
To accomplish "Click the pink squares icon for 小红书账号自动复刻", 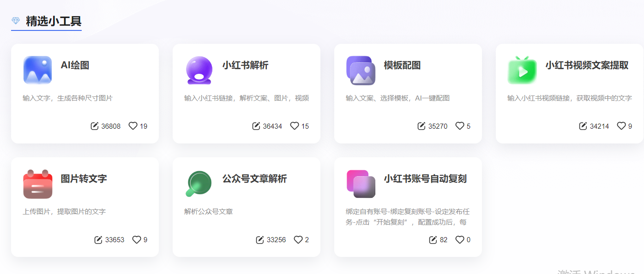I will [361, 184].
